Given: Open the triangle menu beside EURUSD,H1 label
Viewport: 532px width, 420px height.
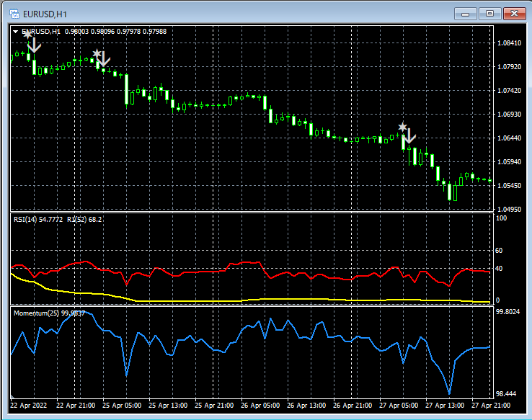Looking at the screenshot, I should [17, 32].
